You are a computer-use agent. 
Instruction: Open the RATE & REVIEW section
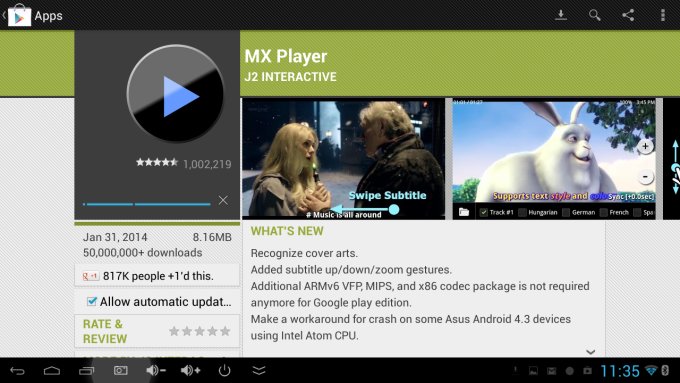(x=157, y=331)
